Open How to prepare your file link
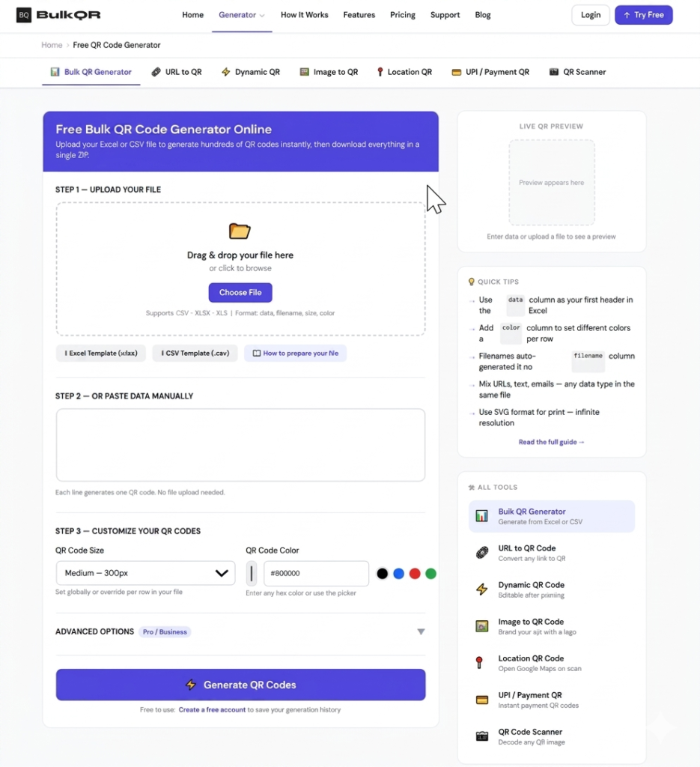Image resolution: width=700 pixels, height=767 pixels. click(x=295, y=354)
